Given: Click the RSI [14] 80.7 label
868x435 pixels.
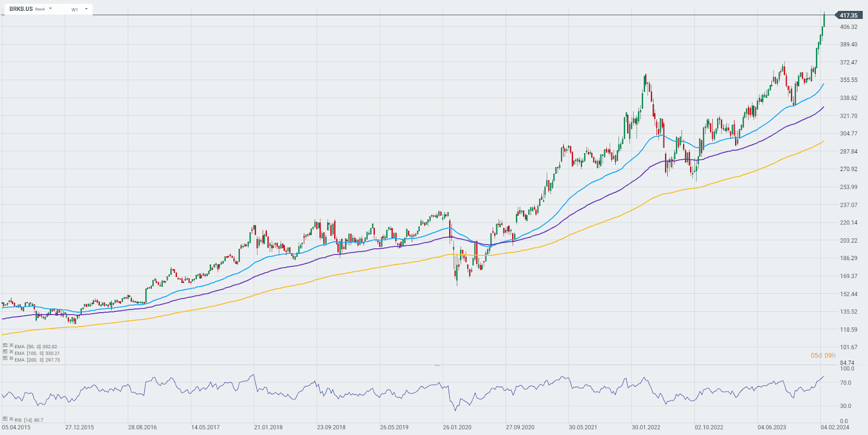Looking at the screenshot, I should 29,420.
